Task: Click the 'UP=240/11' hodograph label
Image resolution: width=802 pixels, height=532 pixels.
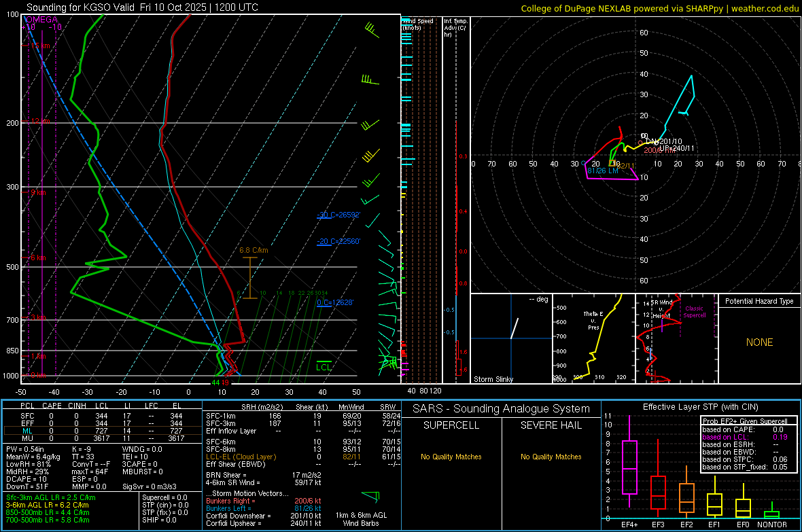Action: tap(677, 148)
